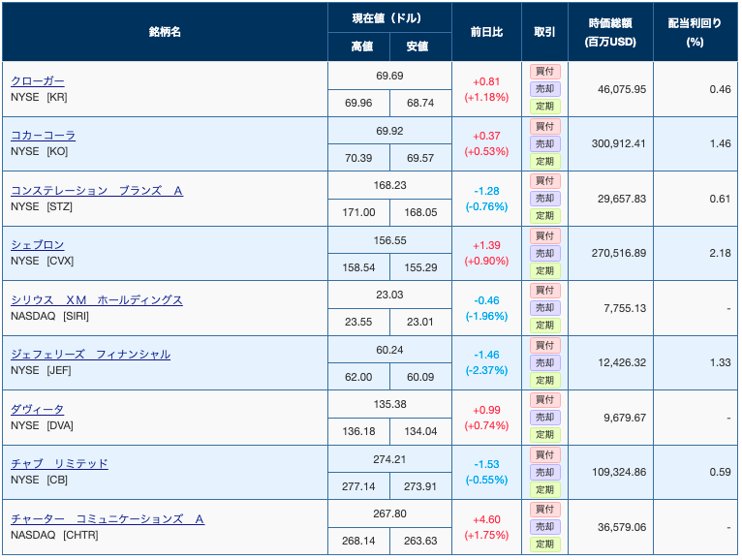Select the change value -1.28 (-0.76%)

486,199
